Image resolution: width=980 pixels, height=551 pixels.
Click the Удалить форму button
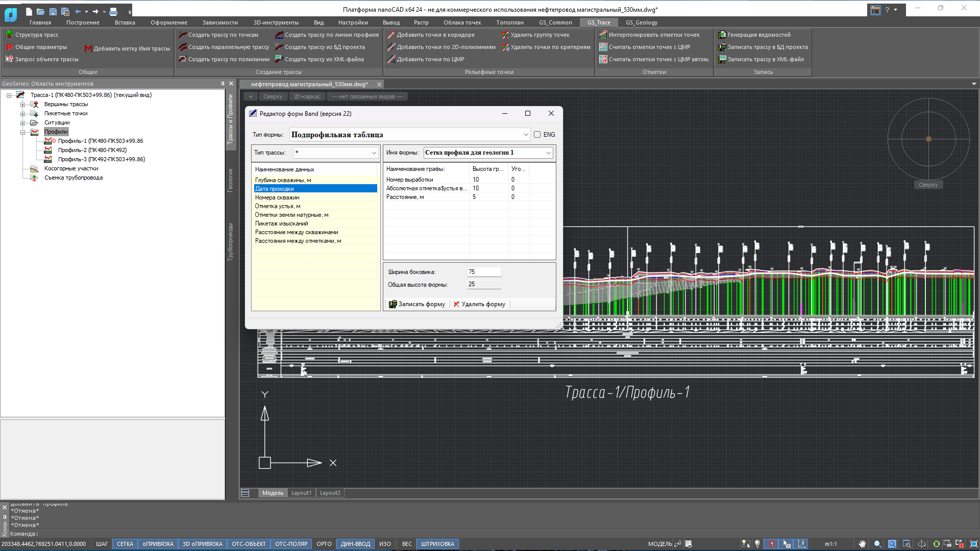click(480, 304)
